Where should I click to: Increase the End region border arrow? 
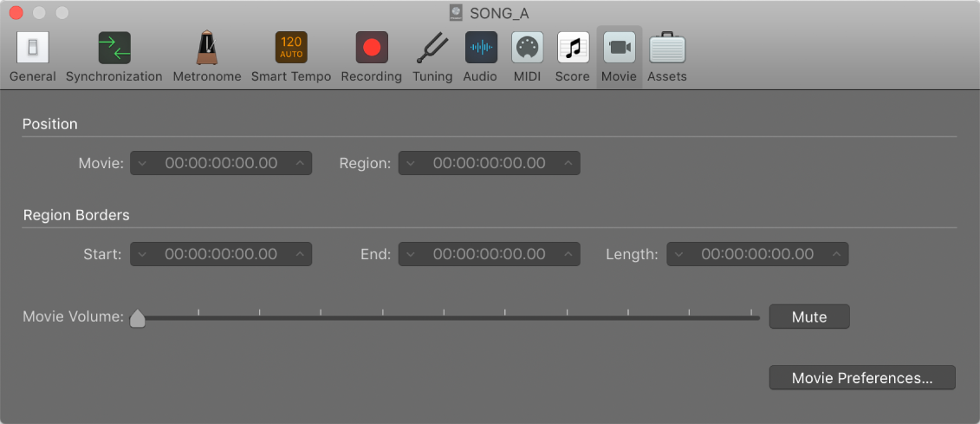pos(568,254)
